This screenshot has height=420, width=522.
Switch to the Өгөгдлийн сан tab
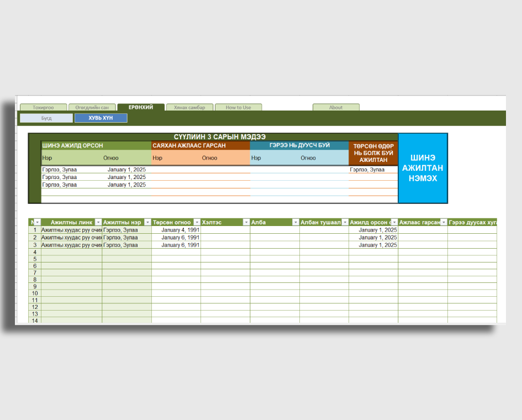92,108
